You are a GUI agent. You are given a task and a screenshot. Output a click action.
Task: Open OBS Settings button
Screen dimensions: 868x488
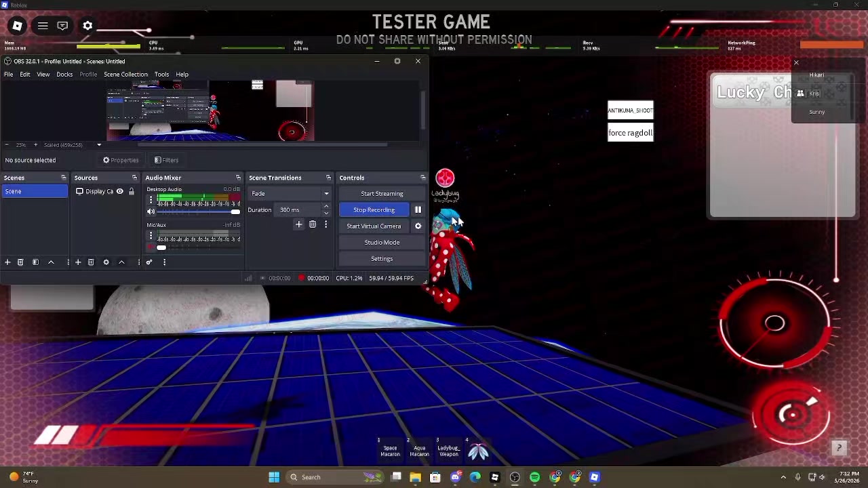coord(382,259)
